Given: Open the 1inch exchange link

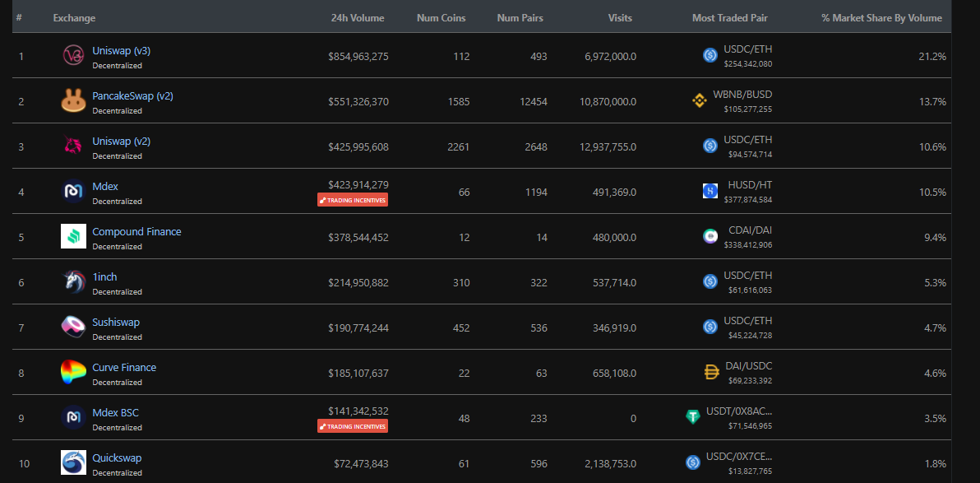Looking at the screenshot, I should (104, 276).
